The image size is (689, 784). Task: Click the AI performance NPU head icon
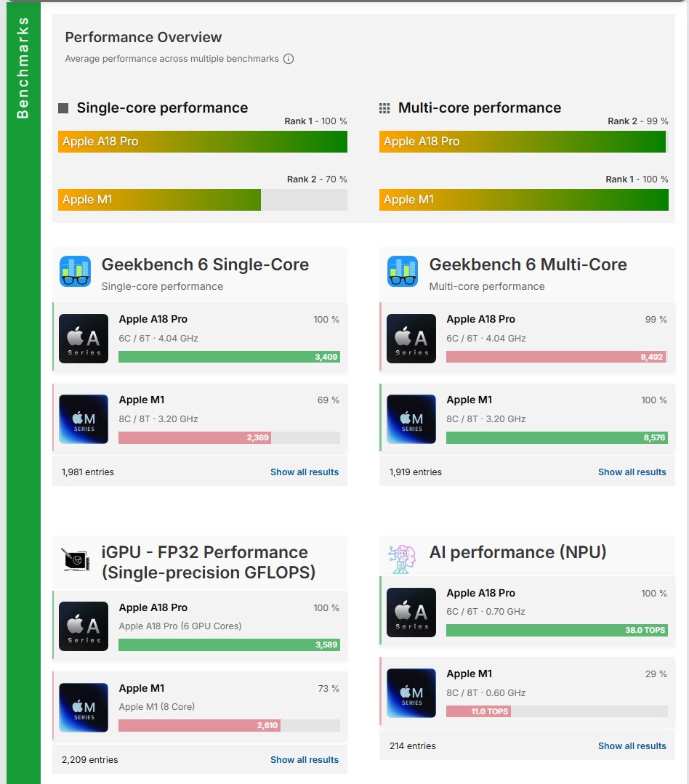click(x=403, y=559)
